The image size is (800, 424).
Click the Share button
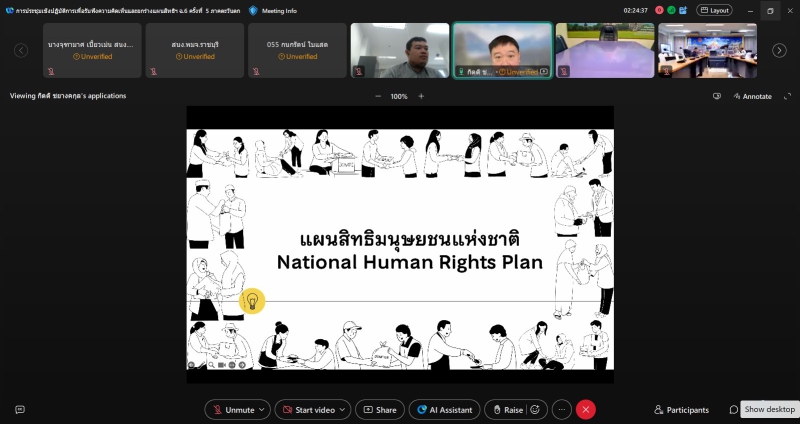379,409
